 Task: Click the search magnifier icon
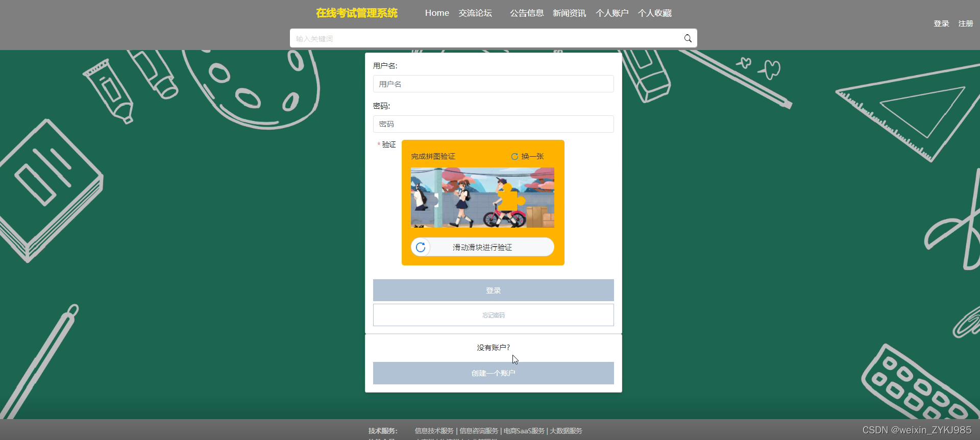pyautogui.click(x=688, y=38)
